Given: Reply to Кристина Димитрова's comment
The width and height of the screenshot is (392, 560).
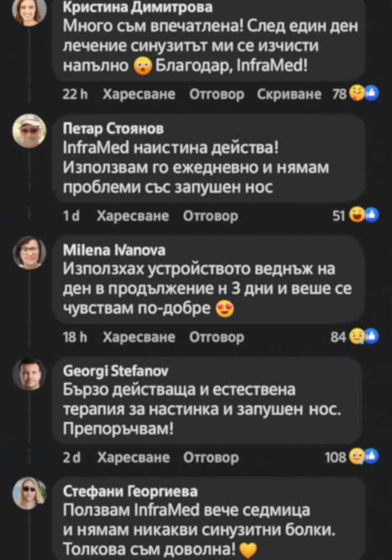Looking at the screenshot, I should 217,95.
